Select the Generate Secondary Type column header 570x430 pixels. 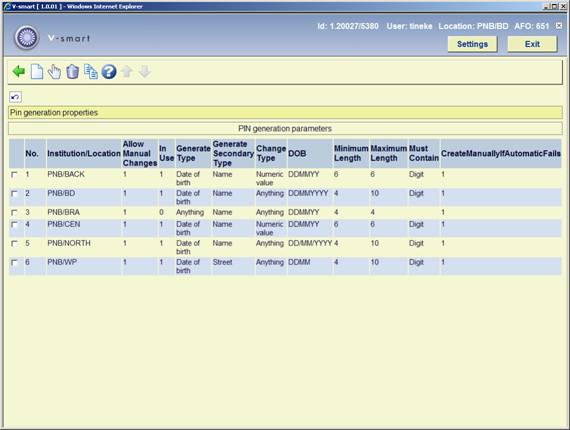pyautogui.click(x=233, y=153)
